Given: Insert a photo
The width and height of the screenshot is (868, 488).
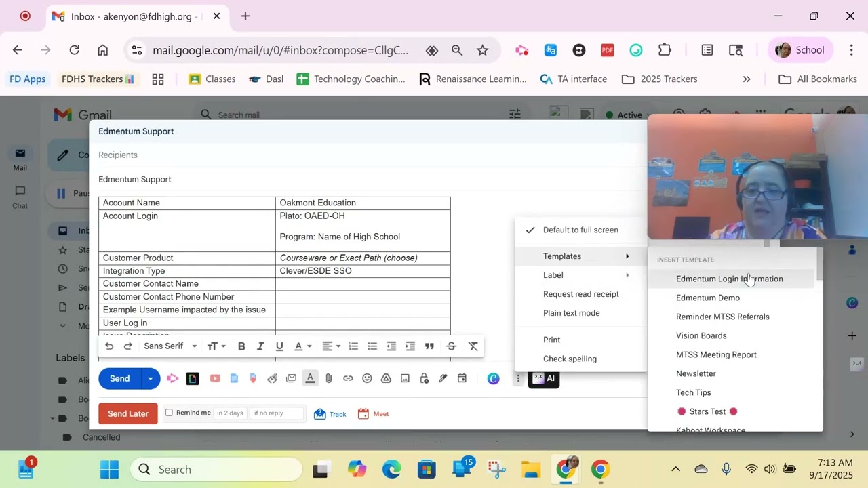Looking at the screenshot, I should coord(405,378).
